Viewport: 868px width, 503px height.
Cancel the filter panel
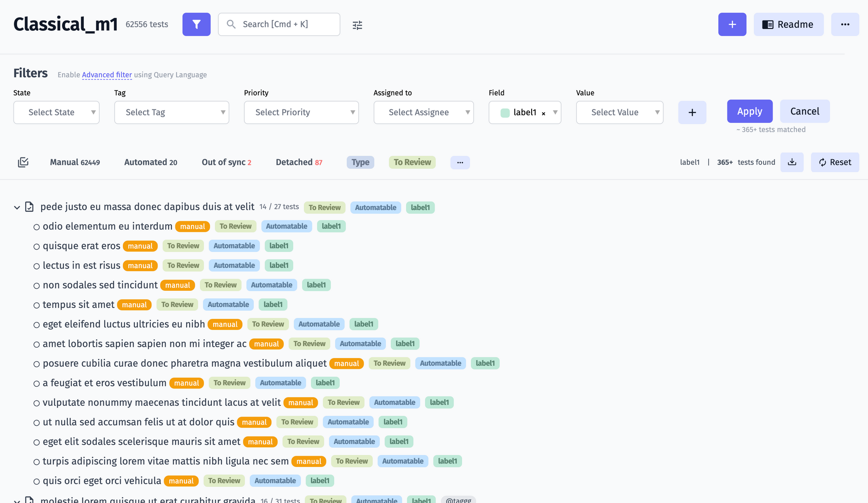(x=805, y=111)
